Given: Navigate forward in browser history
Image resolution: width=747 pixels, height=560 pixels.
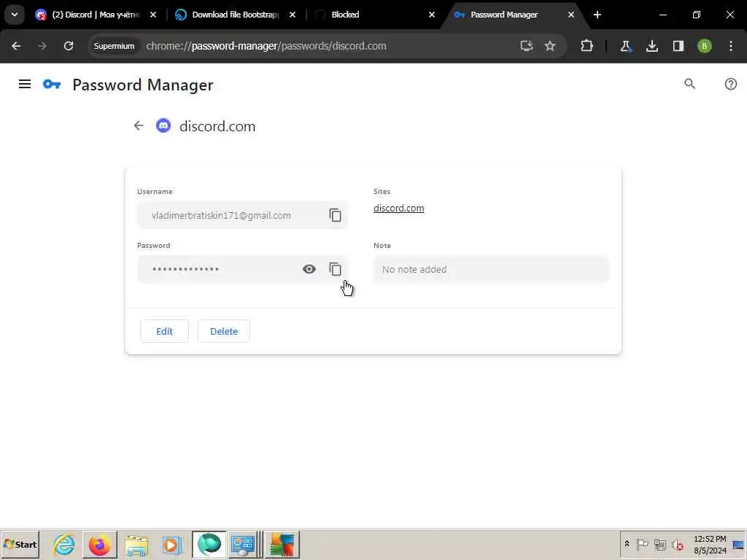Looking at the screenshot, I should point(42,46).
